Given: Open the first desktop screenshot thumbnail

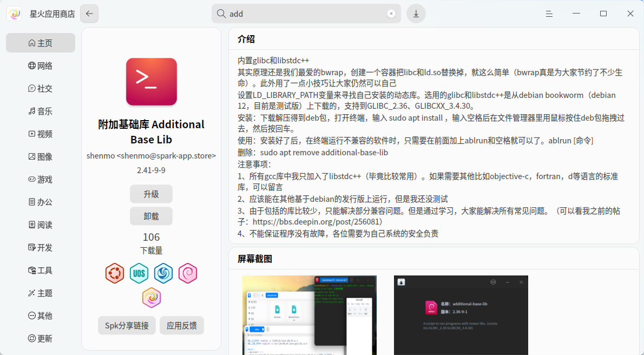Looking at the screenshot, I should click(x=309, y=315).
